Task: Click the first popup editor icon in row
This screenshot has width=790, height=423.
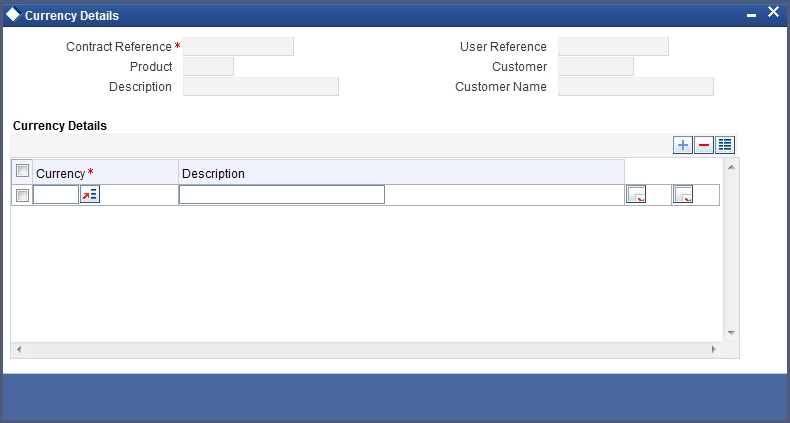Action: 635,194
